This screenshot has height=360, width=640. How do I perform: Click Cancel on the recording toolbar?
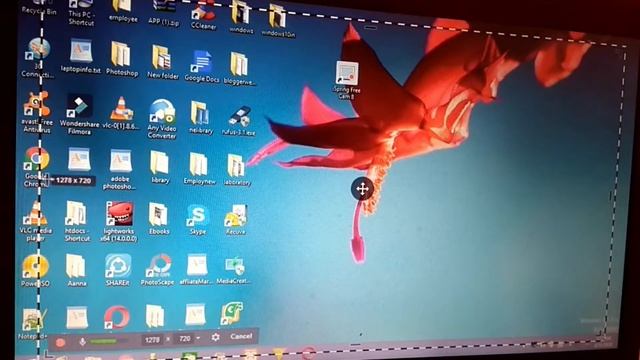(241, 336)
